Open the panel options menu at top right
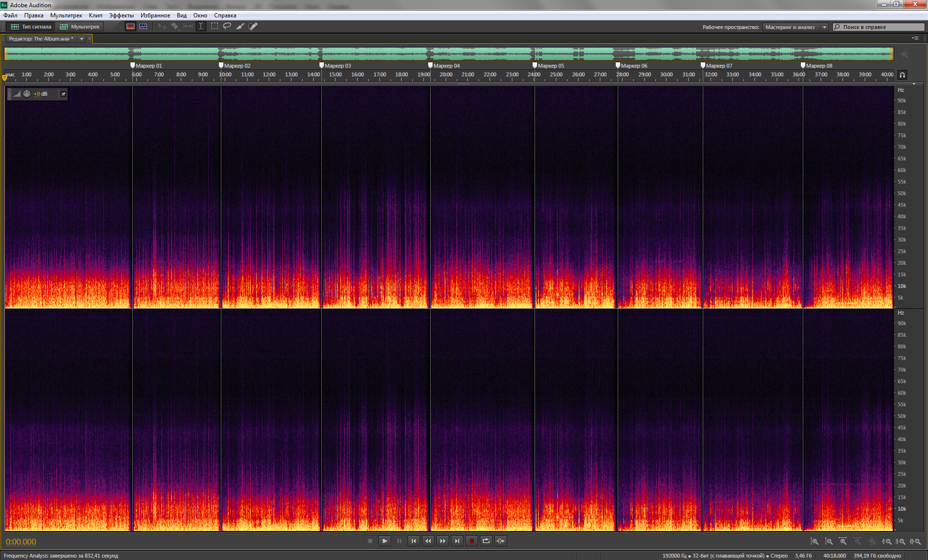The width and height of the screenshot is (928, 560). coord(914,38)
